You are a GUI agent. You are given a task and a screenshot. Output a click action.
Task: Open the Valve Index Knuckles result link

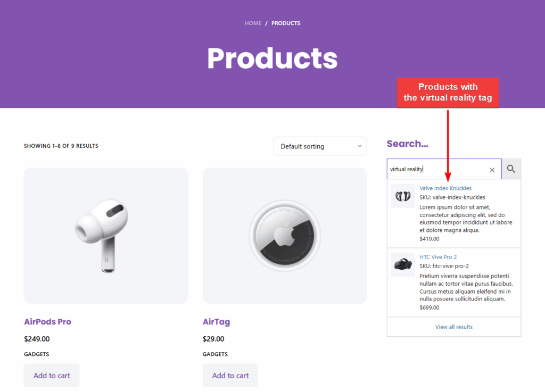(445, 188)
